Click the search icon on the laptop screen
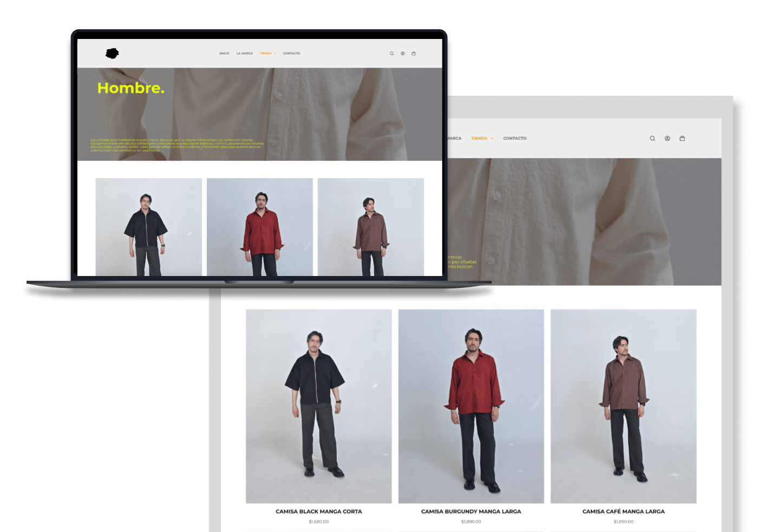Viewport: 757px width, 532px height. [x=391, y=54]
